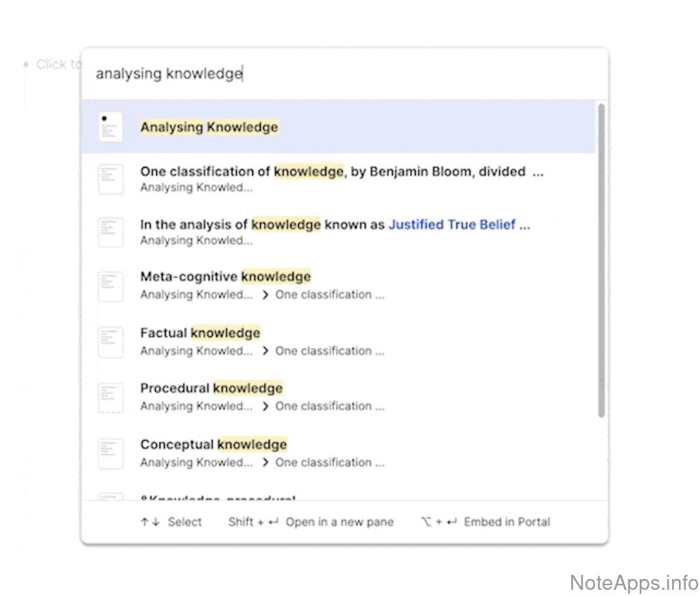Follow the Justified True Belief link

(x=451, y=224)
